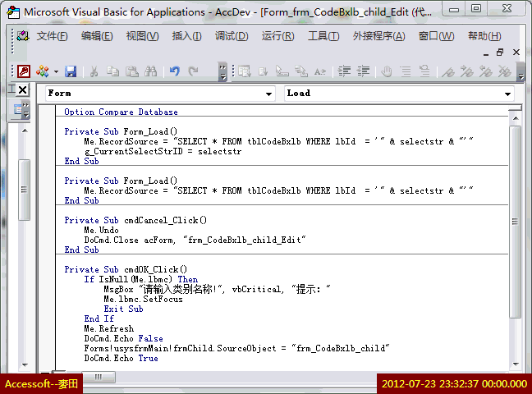Click List Constants icon
Viewport: 532px width, 394px height.
(264, 71)
